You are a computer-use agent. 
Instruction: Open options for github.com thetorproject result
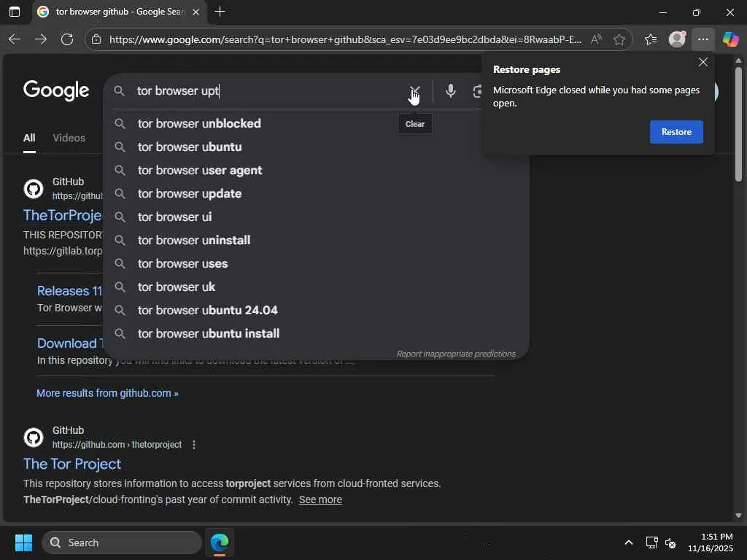point(194,445)
